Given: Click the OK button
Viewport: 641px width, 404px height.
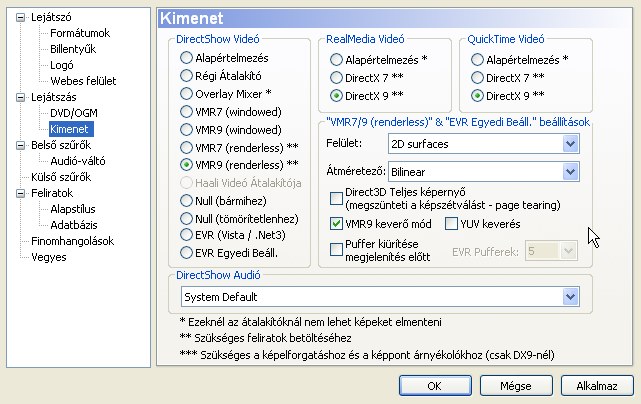Looking at the screenshot, I should pos(434,385).
